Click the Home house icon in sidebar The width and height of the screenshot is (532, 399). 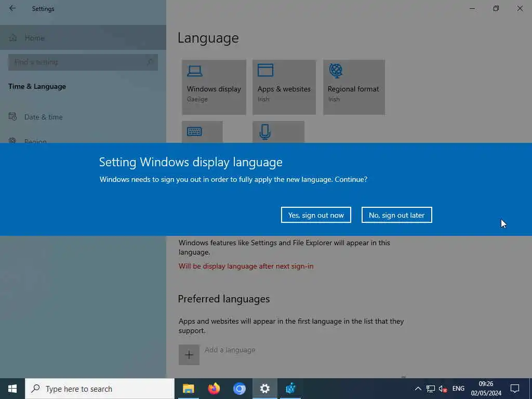click(13, 37)
